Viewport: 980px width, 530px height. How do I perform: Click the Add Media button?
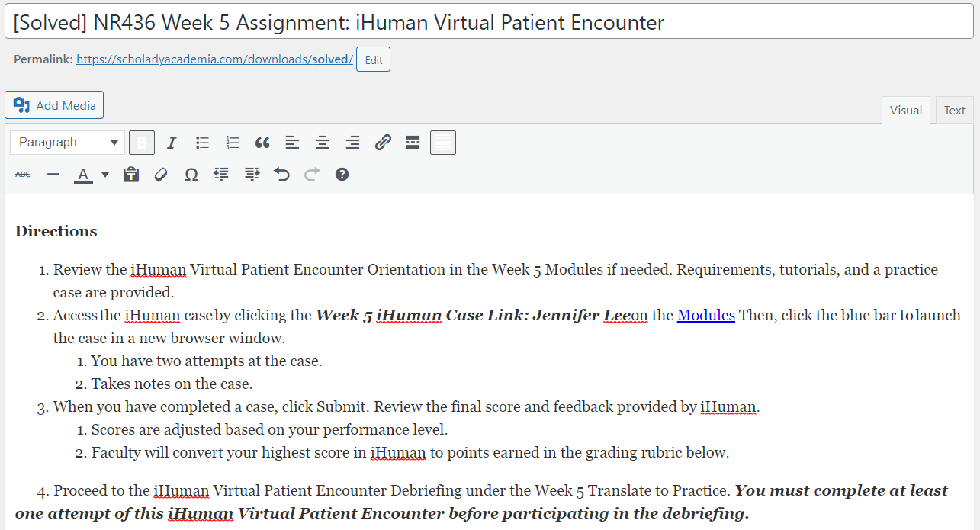[54, 105]
